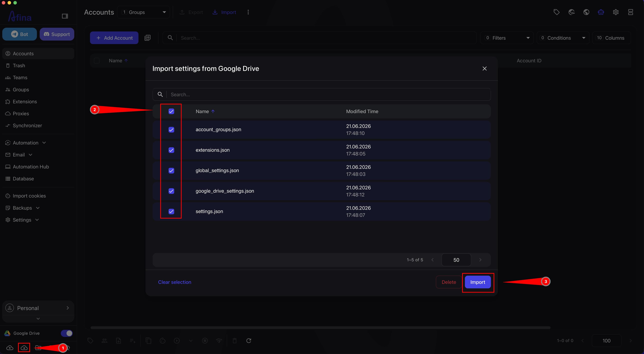Open the gear settings icon in top toolbar
Image resolution: width=644 pixels, height=354 pixels.
[616, 12]
